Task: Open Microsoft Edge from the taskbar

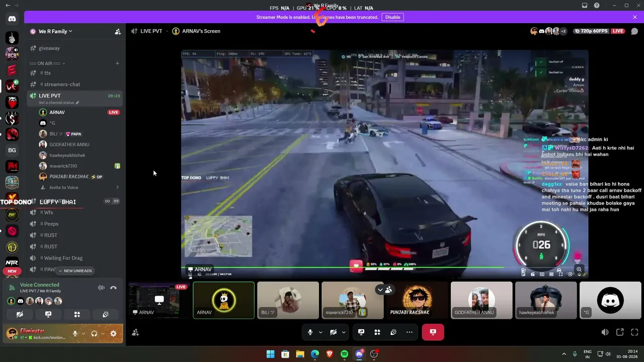Action: tap(315, 354)
